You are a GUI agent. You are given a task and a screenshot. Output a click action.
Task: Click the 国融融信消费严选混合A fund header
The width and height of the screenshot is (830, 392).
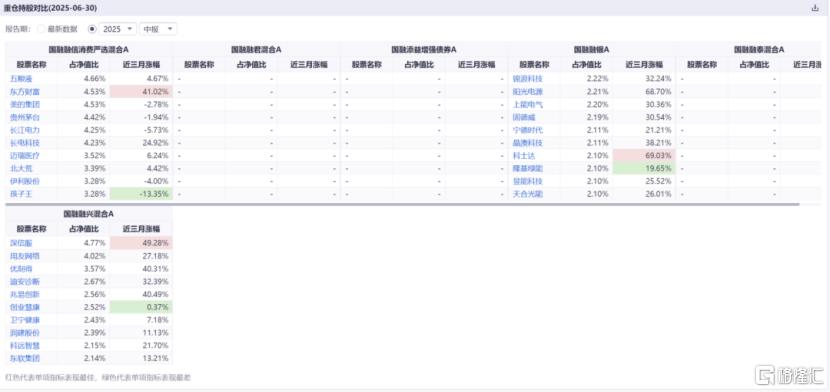coord(89,49)
